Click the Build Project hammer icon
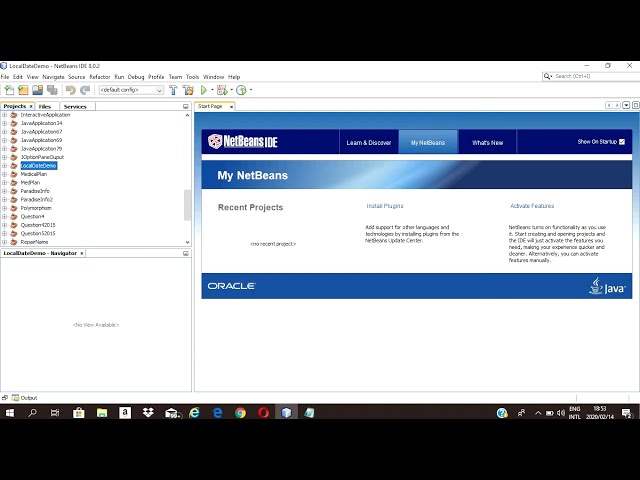 pyautogui.click(x=173, y=90)
